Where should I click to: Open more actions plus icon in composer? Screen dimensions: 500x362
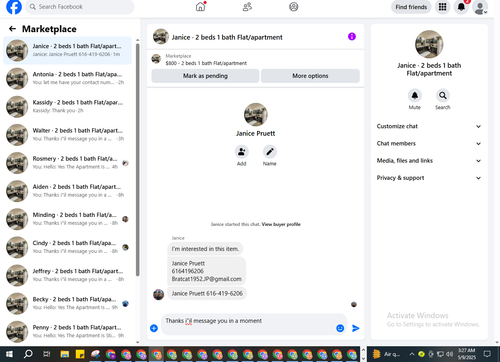tap(154, 328)
